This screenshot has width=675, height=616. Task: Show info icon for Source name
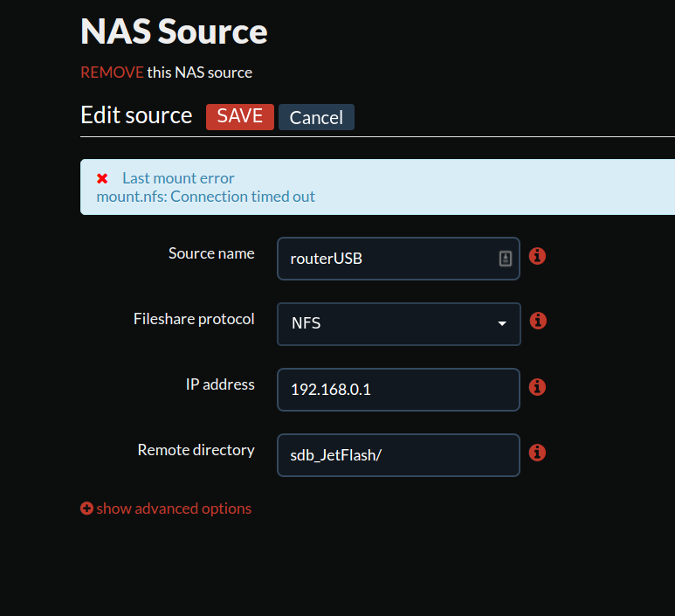coord(537,256)
